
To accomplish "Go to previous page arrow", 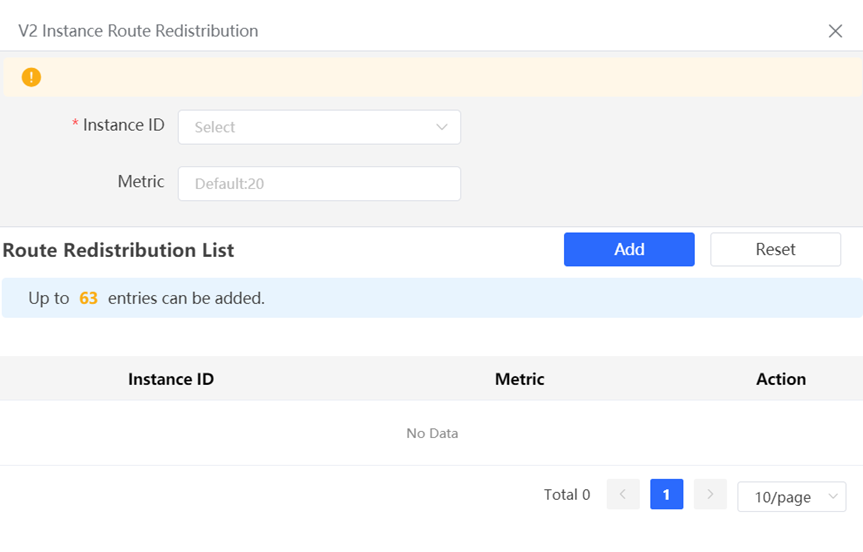I will (x=623, y=494).
